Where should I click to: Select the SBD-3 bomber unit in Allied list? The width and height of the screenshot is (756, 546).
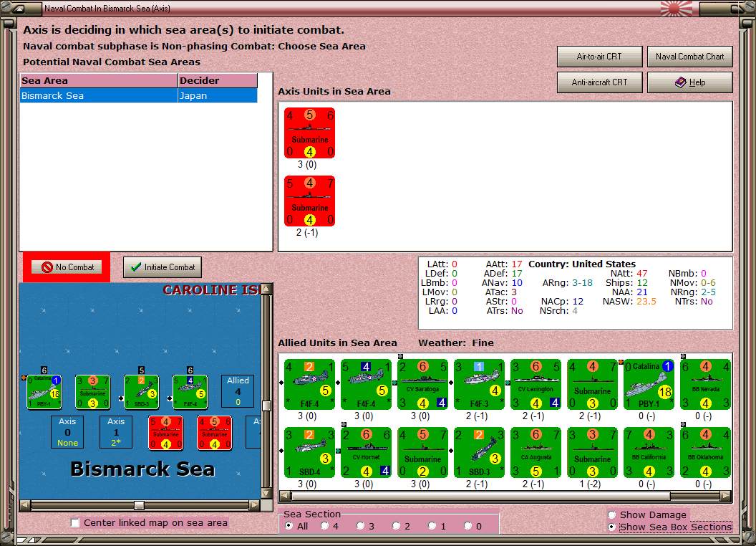tap(479, 452)
